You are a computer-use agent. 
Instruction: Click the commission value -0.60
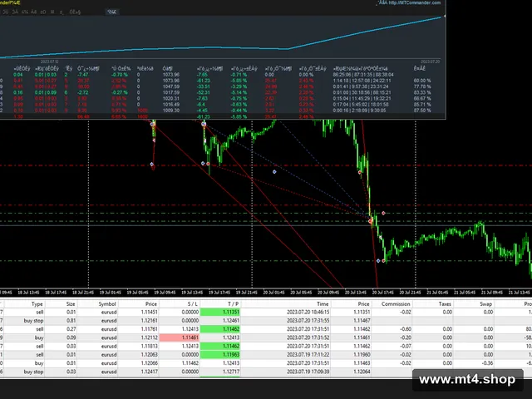(x=405, y=329)
